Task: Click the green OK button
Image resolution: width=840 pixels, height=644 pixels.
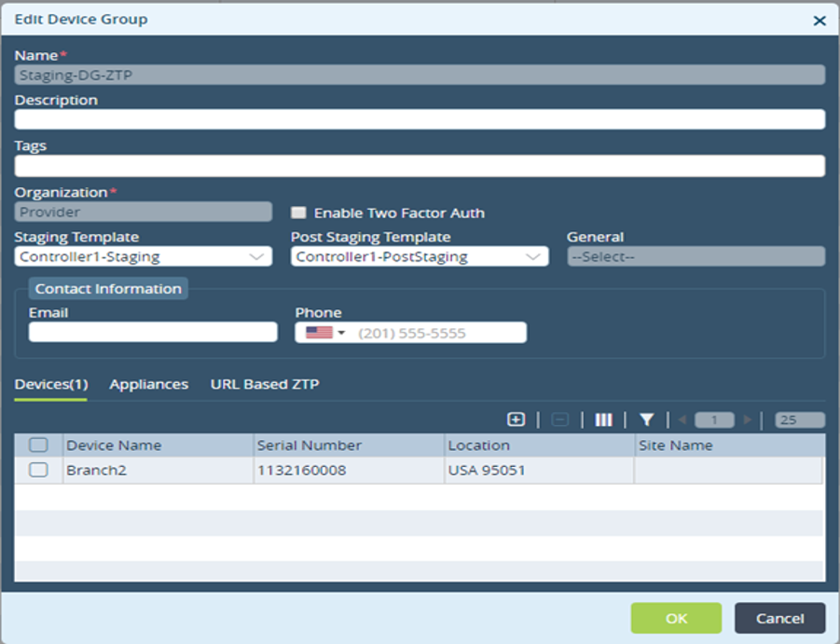Action: pyautogui.click(x=676, y=618)
